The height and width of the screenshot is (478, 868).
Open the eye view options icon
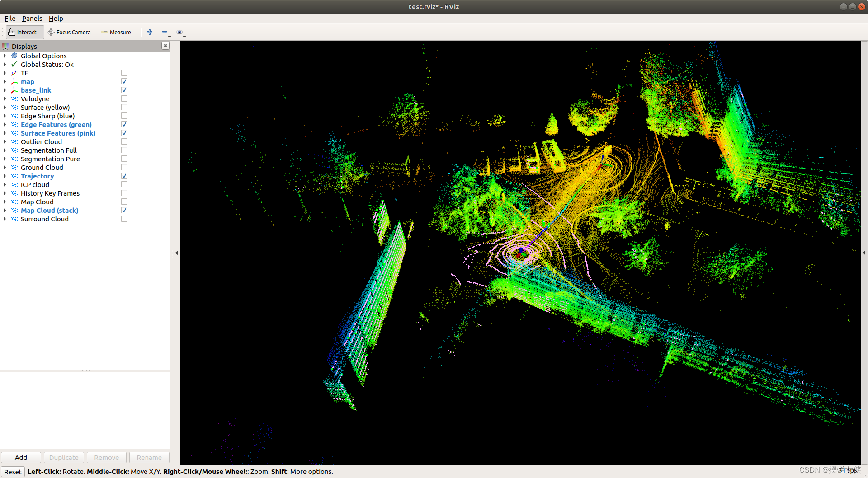(179, 32)
